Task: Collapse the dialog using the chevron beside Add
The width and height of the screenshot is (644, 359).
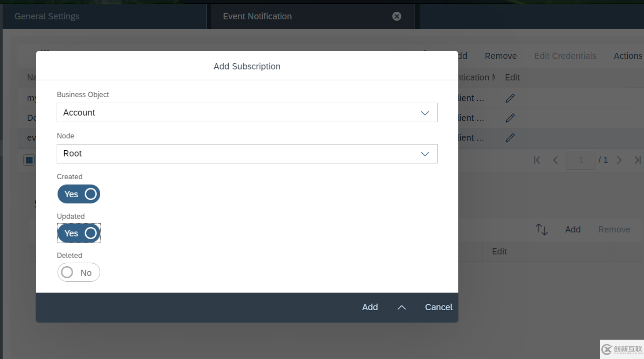Action: (401, 307)
